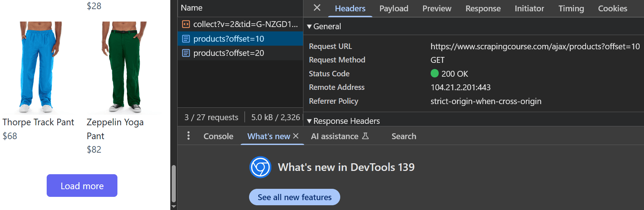This screenshot has width=644, height=210.
Task: Close the request details pane
Action: pyautogui.click(x=317, y=8)
